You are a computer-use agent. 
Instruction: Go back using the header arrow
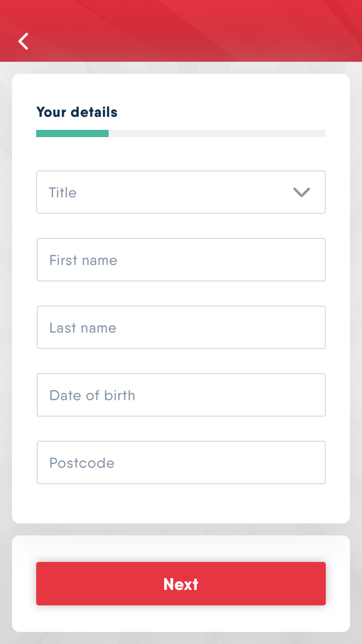coord(24,42)
